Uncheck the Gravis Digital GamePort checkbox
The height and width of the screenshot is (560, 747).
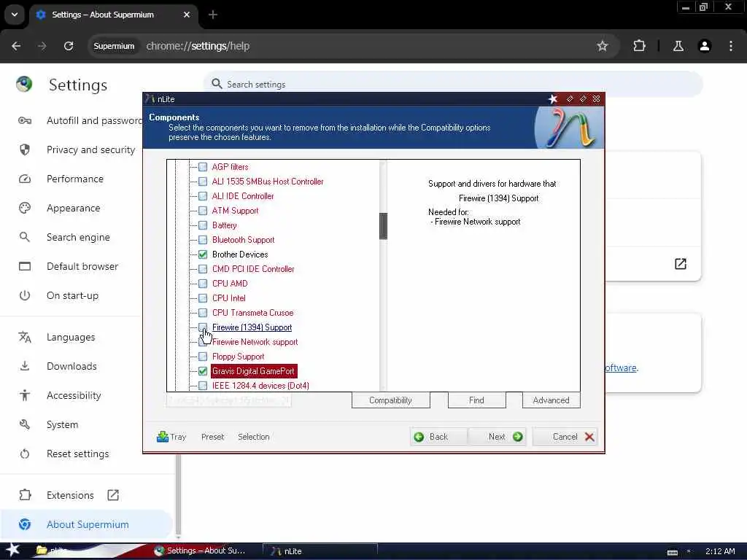[x=203, y=371]
